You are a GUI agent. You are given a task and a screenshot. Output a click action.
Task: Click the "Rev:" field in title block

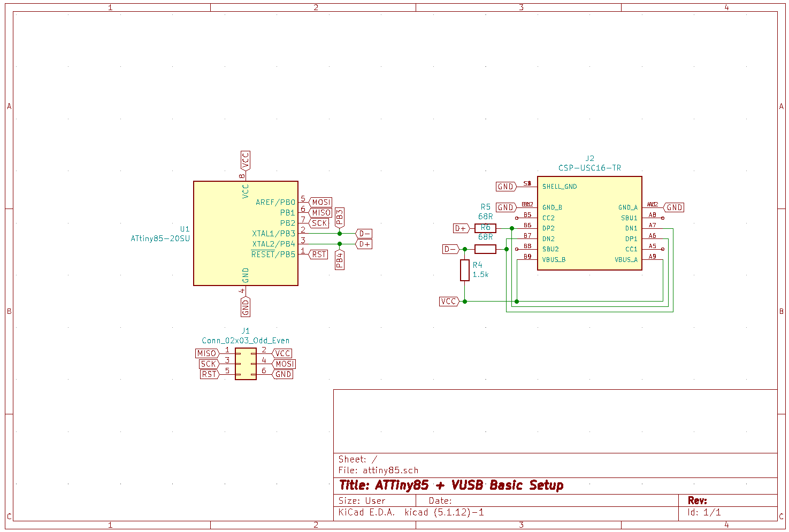698,500
